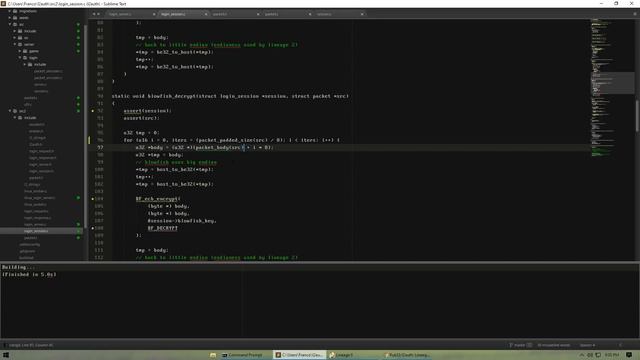Collapse the login folder arrow
The height and width of the screenshot is (360, 640).
click(x=20, y=58)
